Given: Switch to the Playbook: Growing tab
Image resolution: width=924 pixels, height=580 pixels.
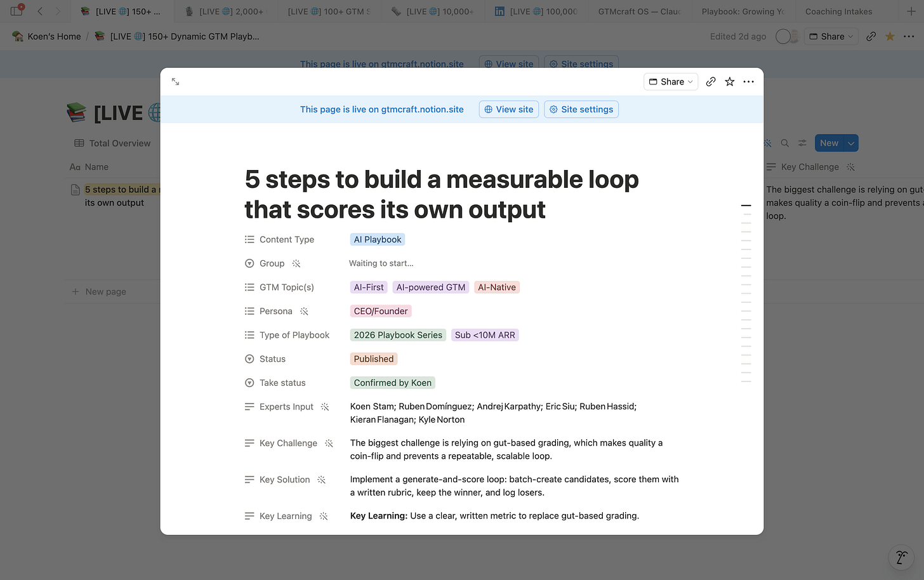Looking at the screenshot, I should 742,11.
